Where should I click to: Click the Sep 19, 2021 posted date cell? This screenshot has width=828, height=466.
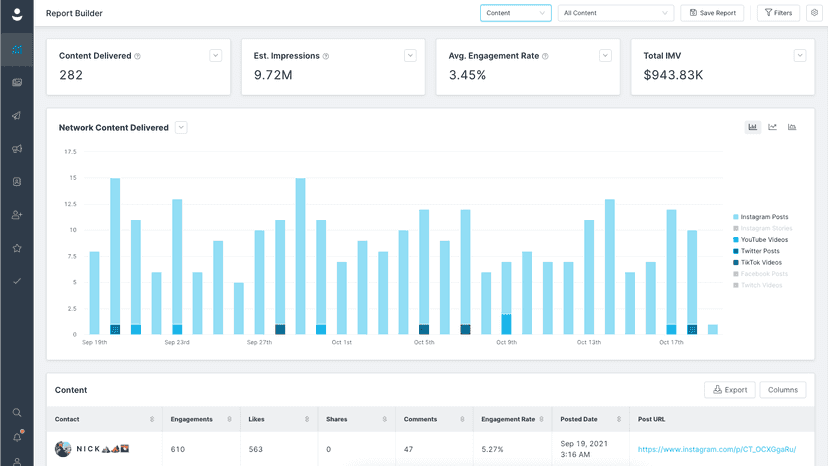click(584, 449)
